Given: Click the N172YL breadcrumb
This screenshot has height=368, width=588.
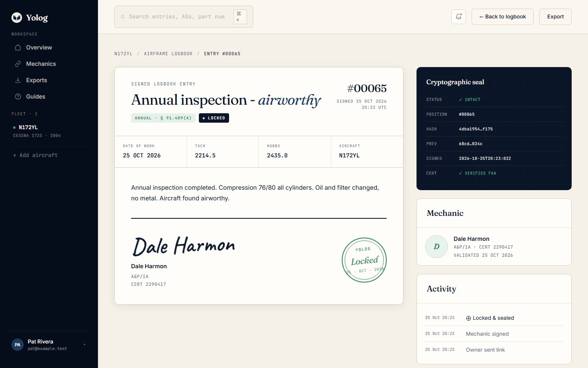Looking at the screenshot, I should point(123,54).
